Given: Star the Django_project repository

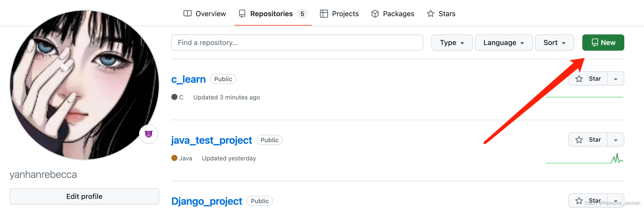Looking at the screenshot, I should tap(588, 201).
